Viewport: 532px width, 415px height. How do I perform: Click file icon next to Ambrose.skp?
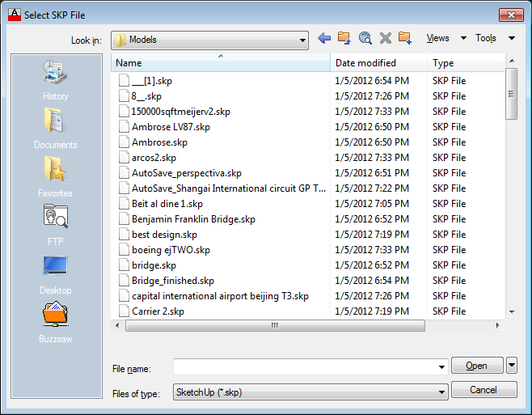[125, 142]
